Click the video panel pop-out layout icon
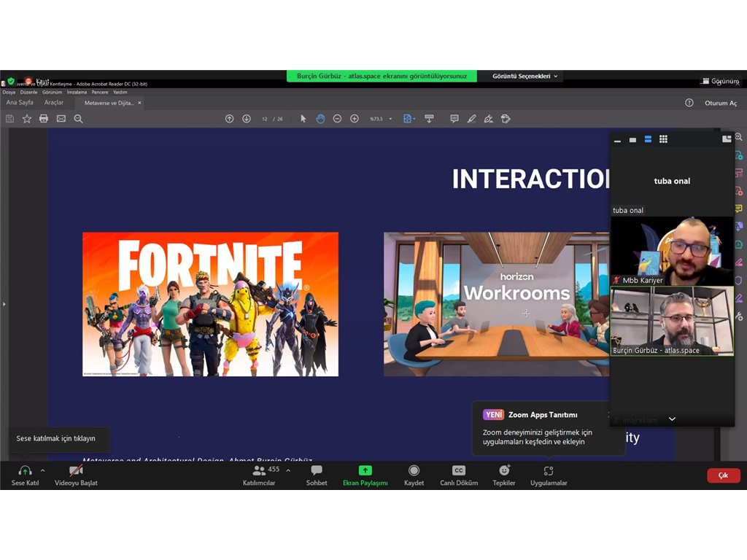 (x=727, y=139)
